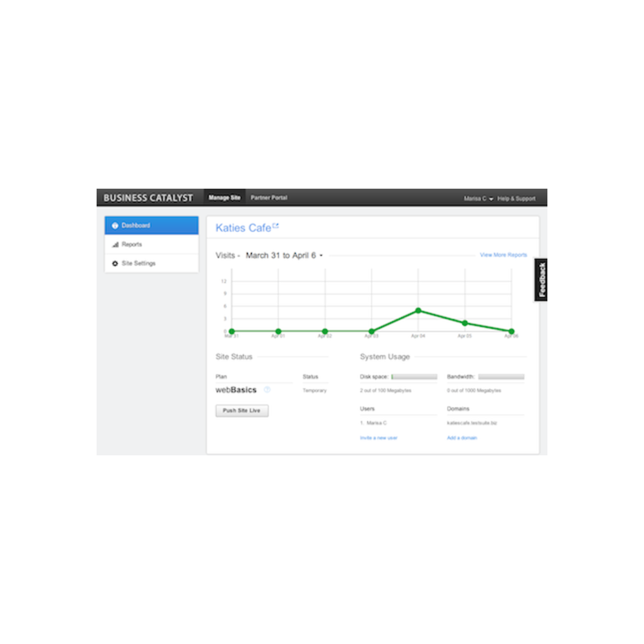Click the webBasics plan help icon
Viewport: 644px width, 644px height.
coord(267,390)
